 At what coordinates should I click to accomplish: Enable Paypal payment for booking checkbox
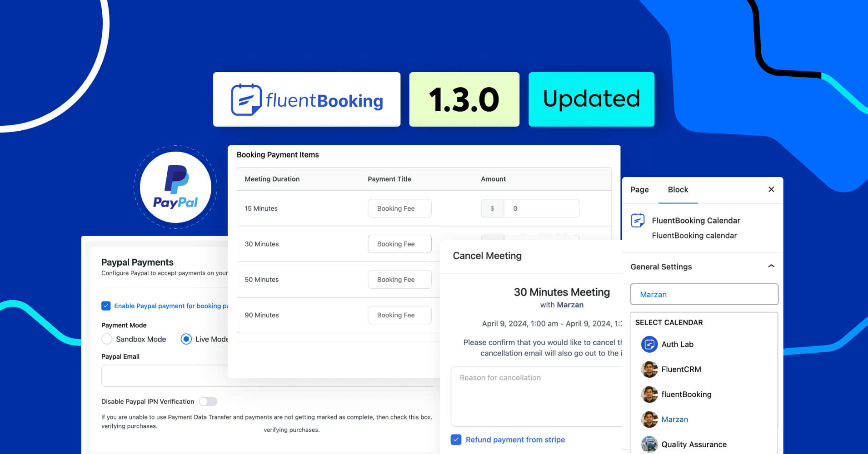coord(106,306)
